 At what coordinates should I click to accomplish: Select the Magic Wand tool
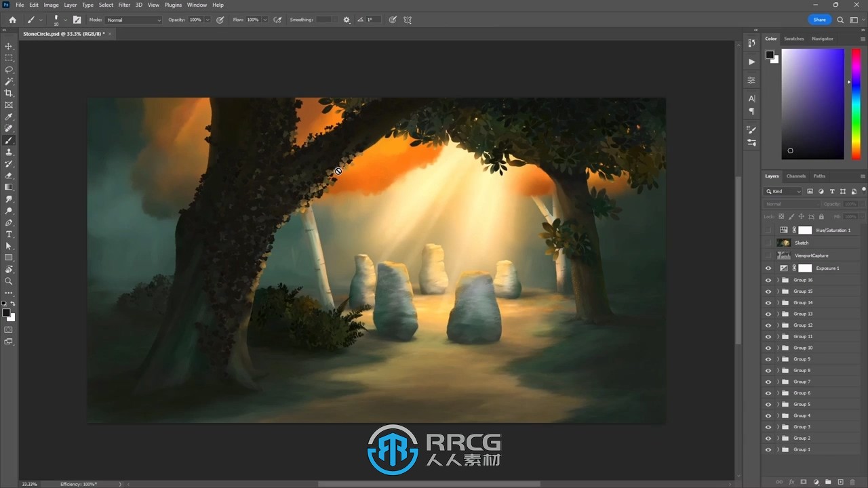(9, 81)
